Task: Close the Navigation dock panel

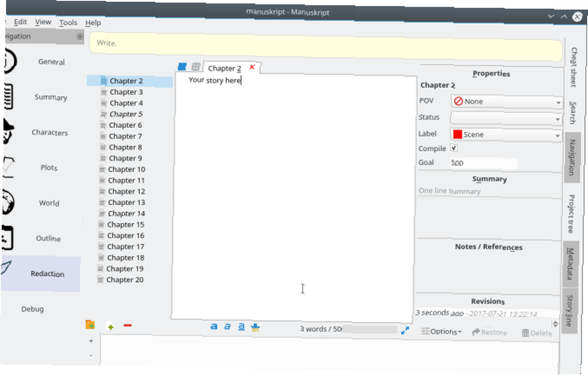Action: tap(80, 36)
